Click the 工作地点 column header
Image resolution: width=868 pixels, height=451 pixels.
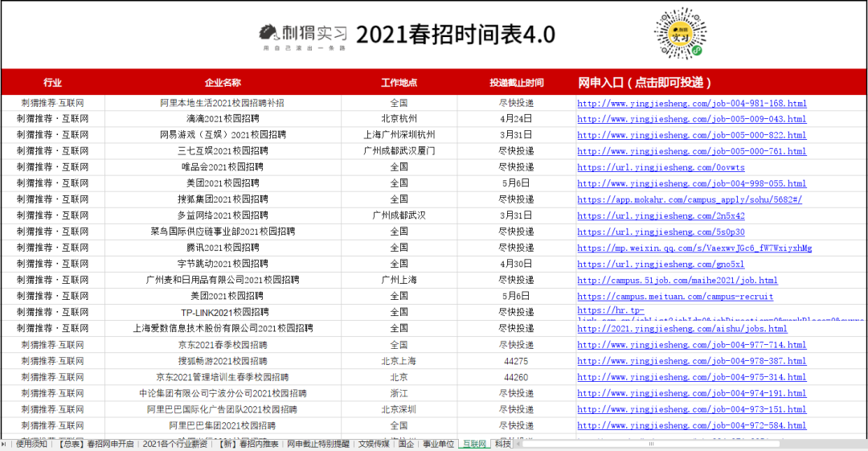pyautogui.click(x=399, y=83)
